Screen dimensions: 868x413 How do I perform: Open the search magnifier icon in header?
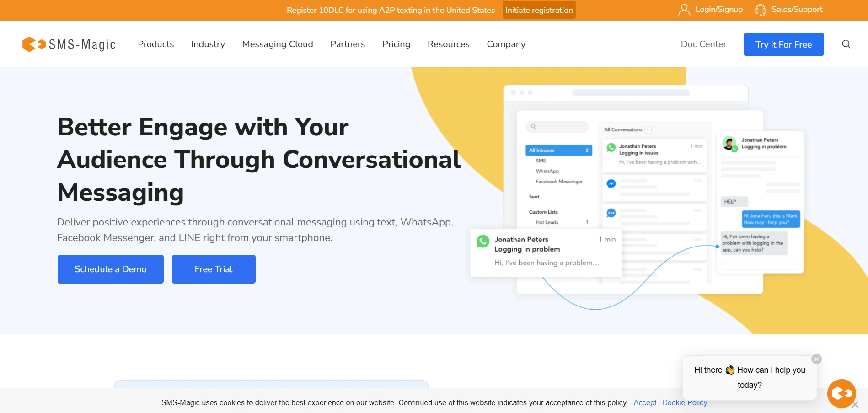point(847,44)
